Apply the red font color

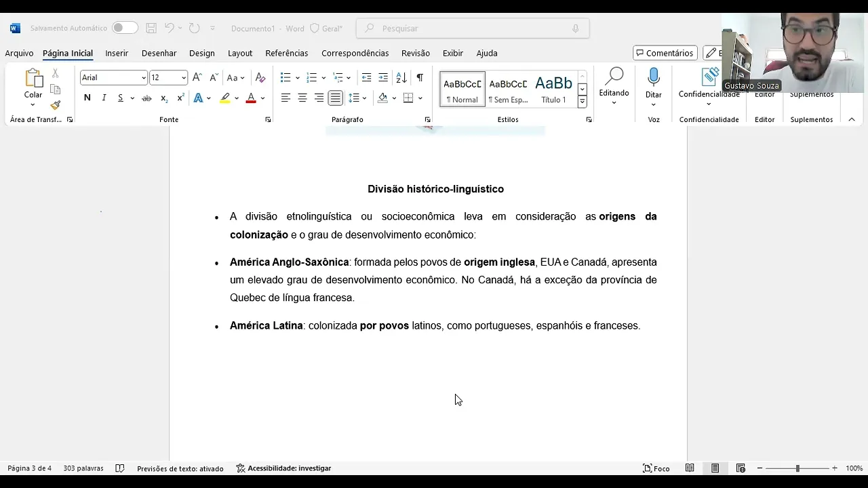click(251, 98)
